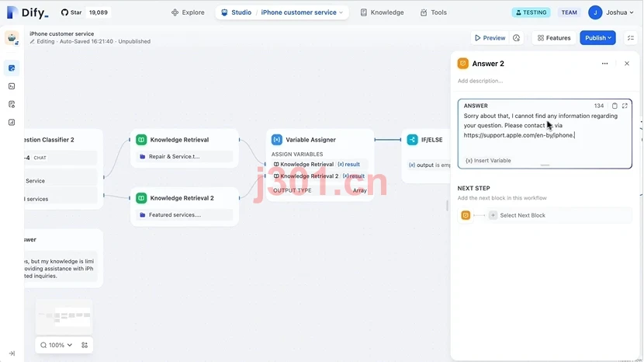This screenshot has height=362, width=644.
Task: Select the Variable Assigner node
Action: [320, 165]
